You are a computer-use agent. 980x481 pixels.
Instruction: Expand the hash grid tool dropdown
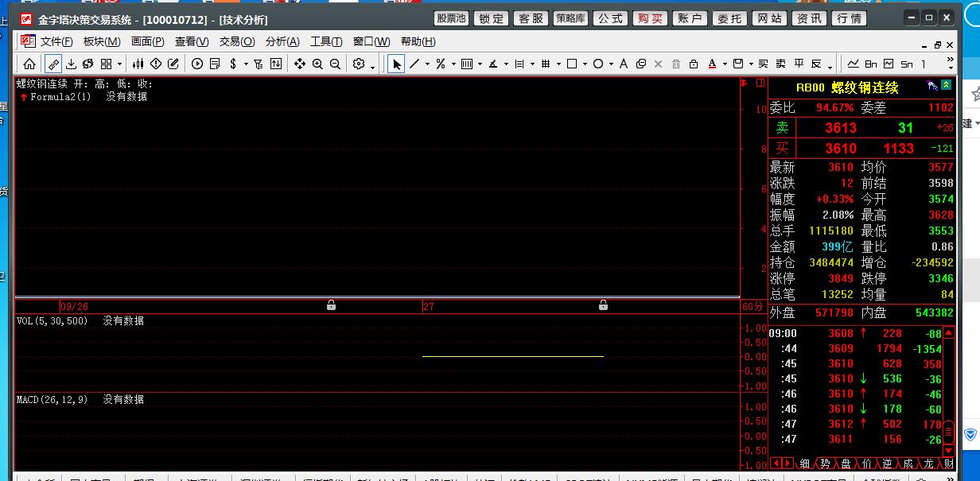click(x=558, y=64)
